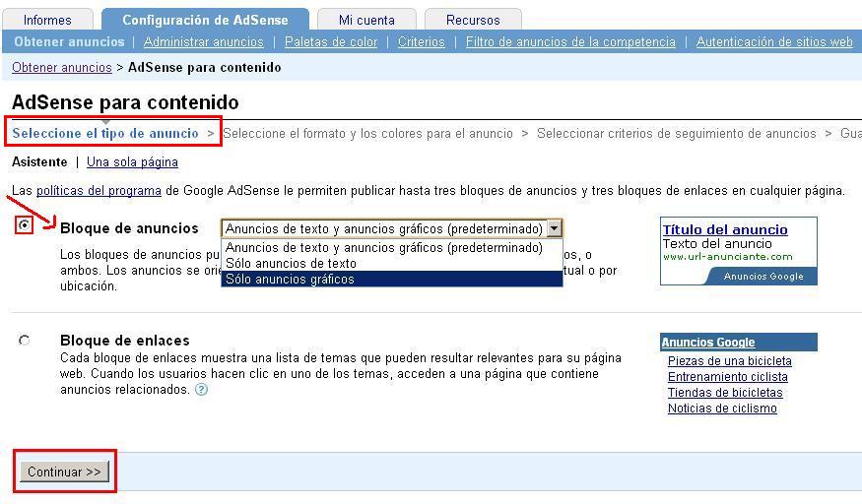Click the www.url-anunciante.com sample URL

tap(727, 256)
